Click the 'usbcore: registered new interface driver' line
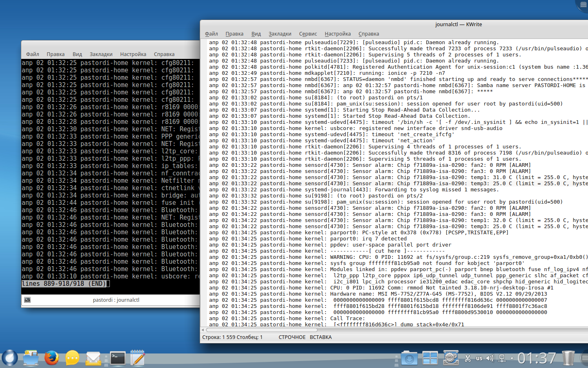The width and height of the screenshot is (588, 368). tap(356, 128)
